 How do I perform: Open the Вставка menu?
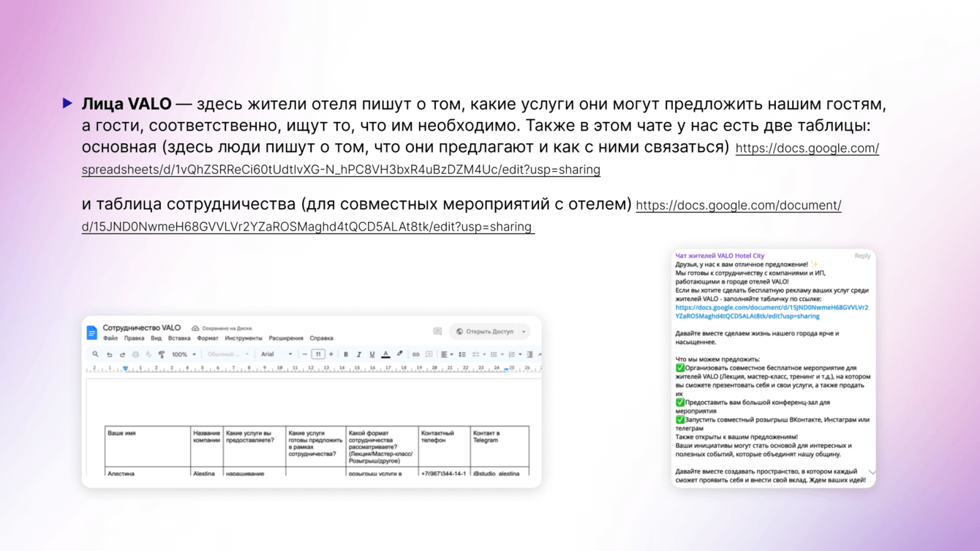[179, 338]
